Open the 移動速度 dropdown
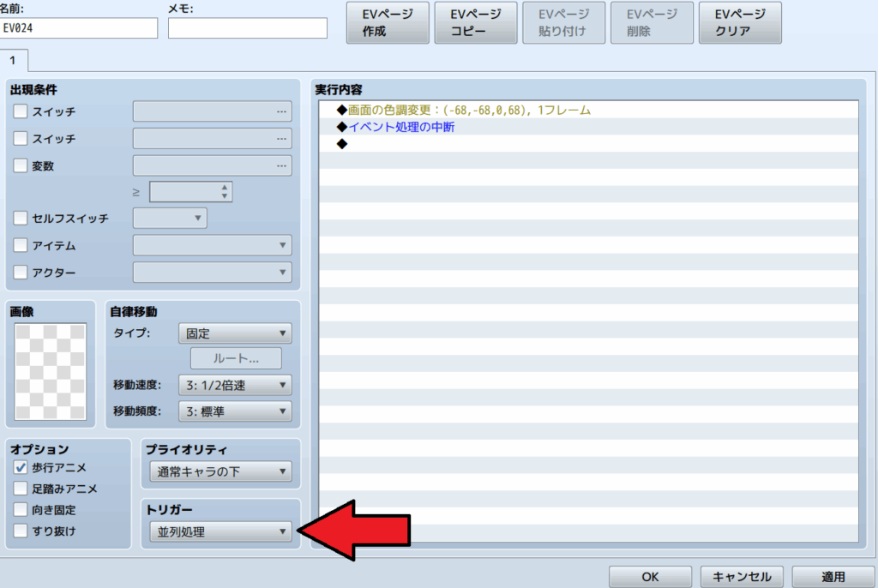The width and height of the screenshot is (878, 588). coord(235,385)
